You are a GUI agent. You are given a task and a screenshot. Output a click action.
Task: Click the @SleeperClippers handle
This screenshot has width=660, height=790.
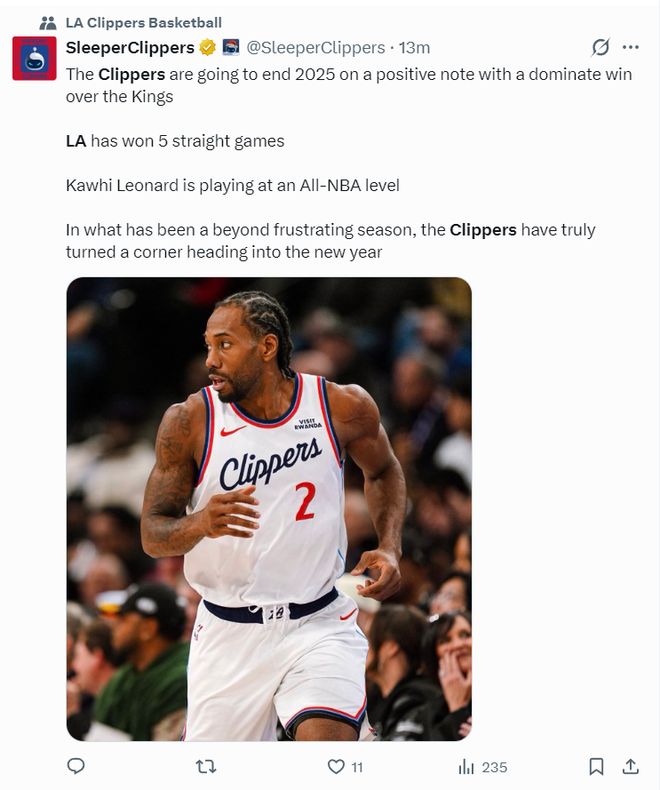point(315,47)
